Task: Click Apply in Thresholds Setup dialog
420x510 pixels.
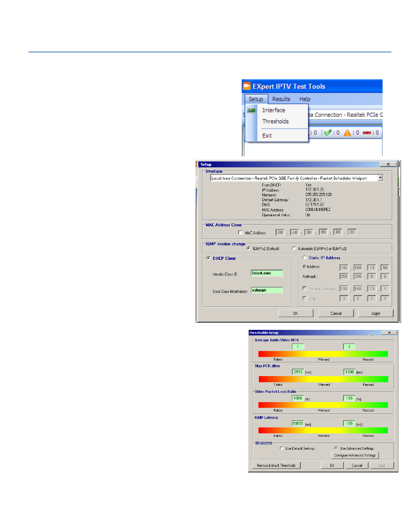Action: 382,466
